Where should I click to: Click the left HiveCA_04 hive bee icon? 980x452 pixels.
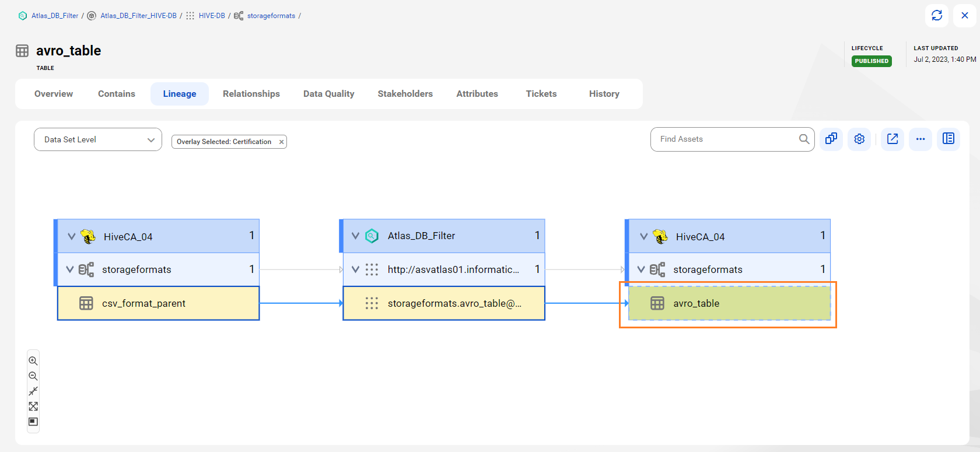88,236
